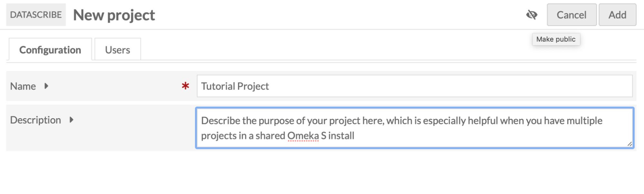
Task: Click the resize handle of Description textarea
Action: tap(630, 144)
